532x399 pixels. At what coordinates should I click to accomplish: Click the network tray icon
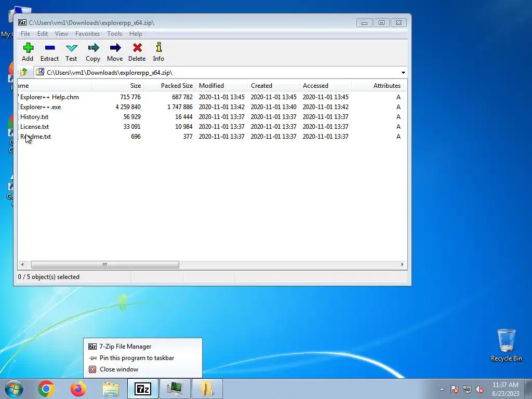[467, 389]
